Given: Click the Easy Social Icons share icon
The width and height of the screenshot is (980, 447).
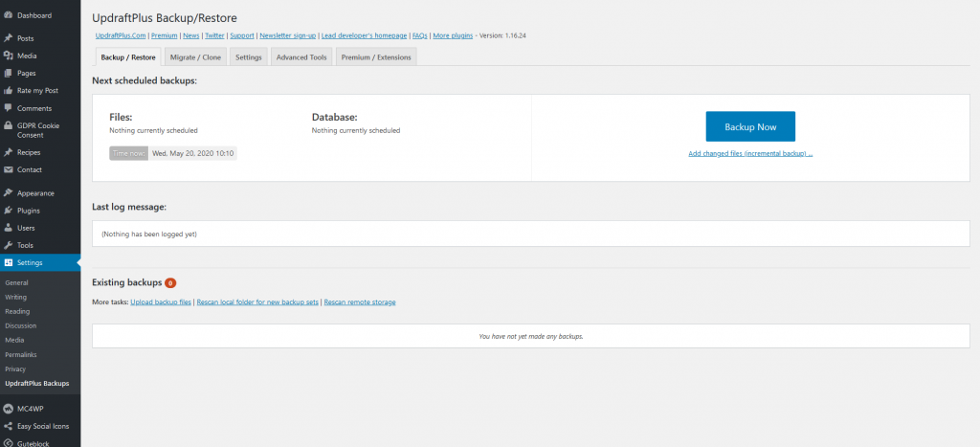Looking at the screenshot, I should [x=8, y=426].
